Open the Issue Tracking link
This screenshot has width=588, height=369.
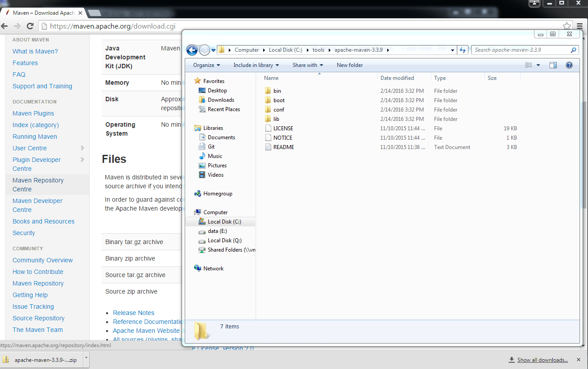33,307
